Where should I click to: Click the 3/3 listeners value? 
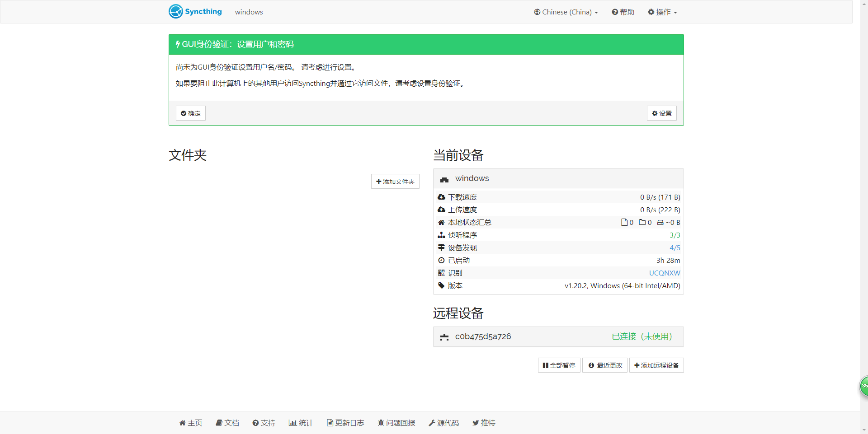pos(675,235)
